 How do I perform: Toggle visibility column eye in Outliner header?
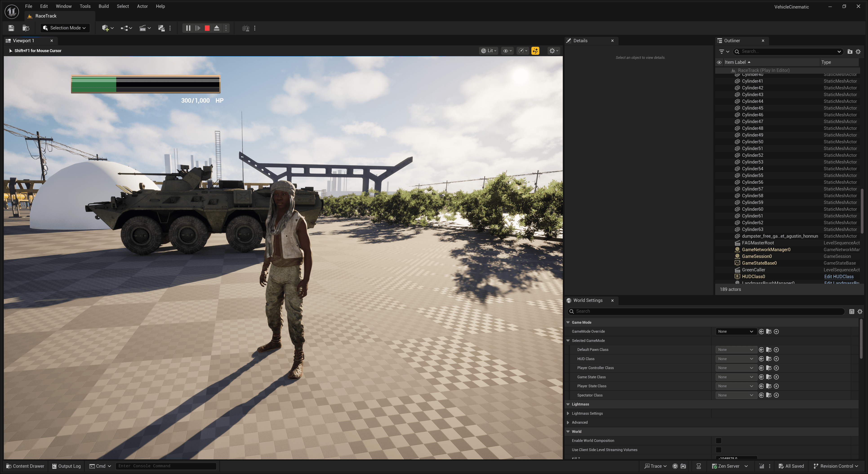[x=719, y=62]
